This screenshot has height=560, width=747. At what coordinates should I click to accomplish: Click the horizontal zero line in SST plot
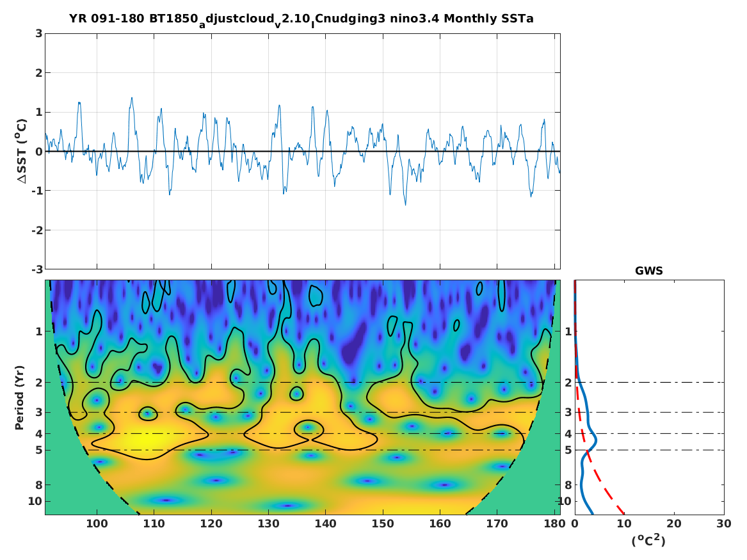point(303,152)
